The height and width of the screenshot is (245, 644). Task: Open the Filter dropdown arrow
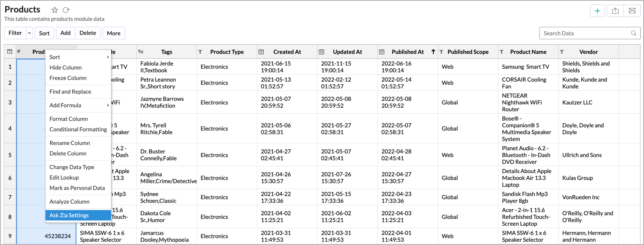tap(29, 33)
